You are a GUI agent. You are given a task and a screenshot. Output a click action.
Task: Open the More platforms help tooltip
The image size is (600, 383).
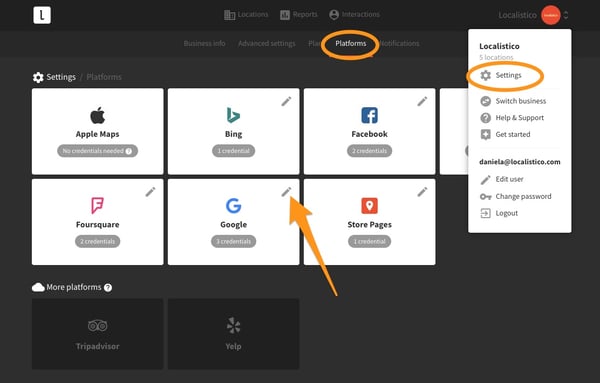click(x=108, y=287)
